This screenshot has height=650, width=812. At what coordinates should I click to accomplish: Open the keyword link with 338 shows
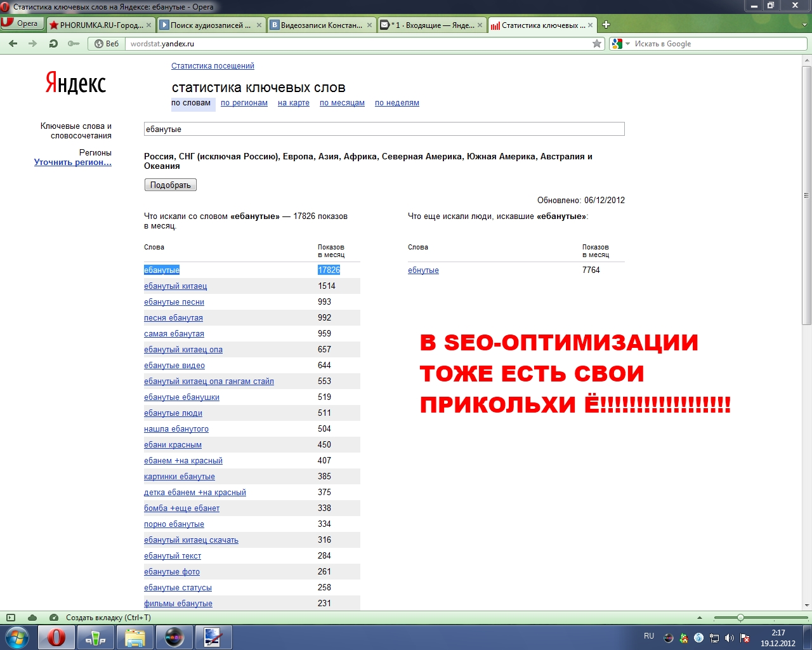point(181,508)
